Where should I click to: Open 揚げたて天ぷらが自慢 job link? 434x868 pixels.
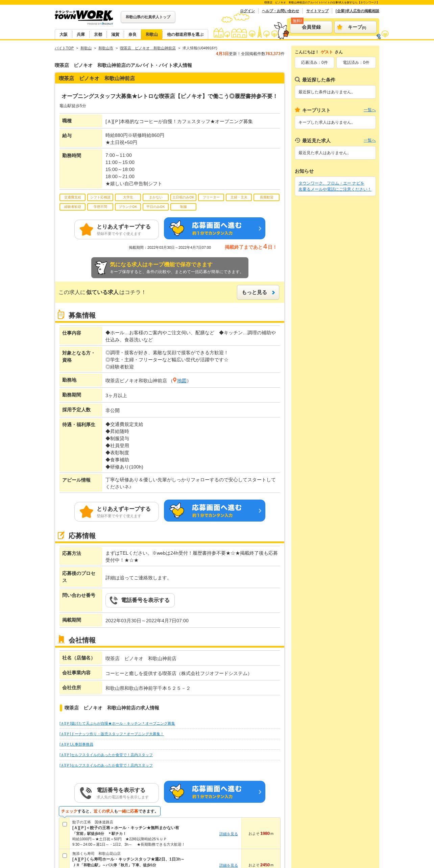tap(117, 723)
